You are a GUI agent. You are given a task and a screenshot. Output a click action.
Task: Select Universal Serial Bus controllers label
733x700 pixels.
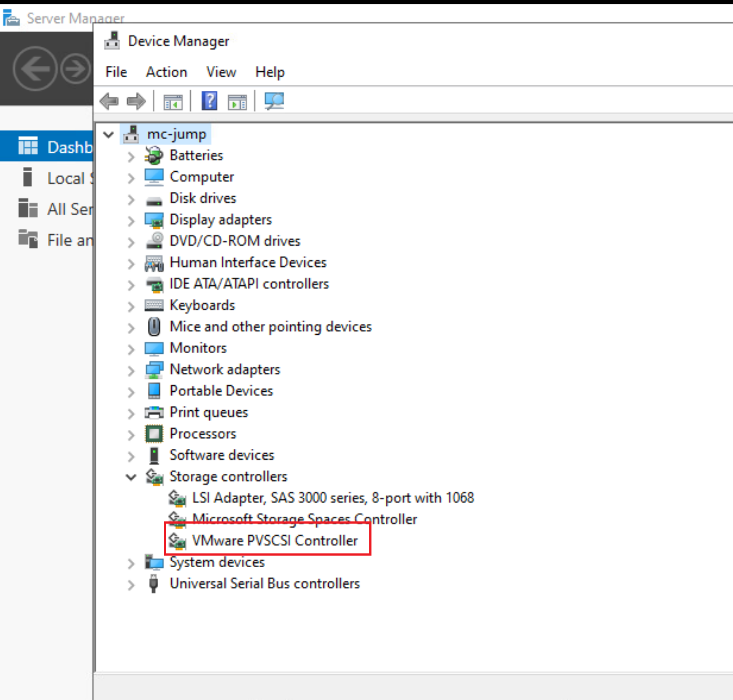point(265,584)
